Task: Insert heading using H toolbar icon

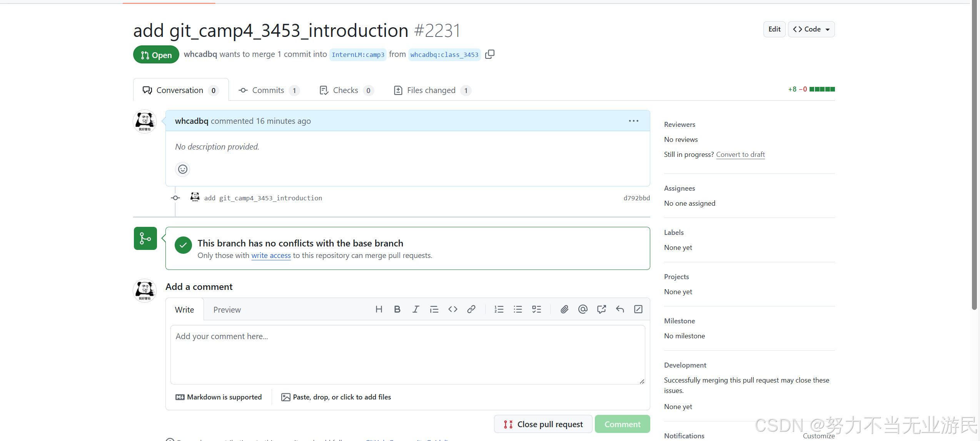Action: click(x=379, y=309)
